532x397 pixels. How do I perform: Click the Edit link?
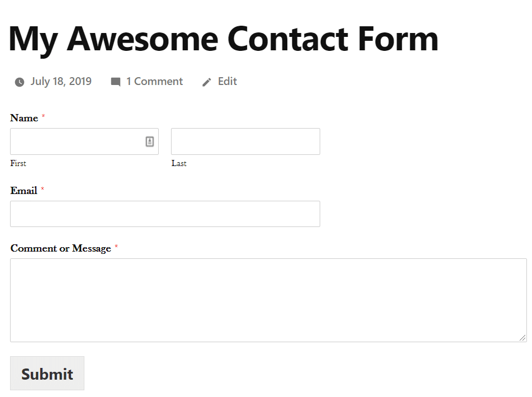point(227,82)
